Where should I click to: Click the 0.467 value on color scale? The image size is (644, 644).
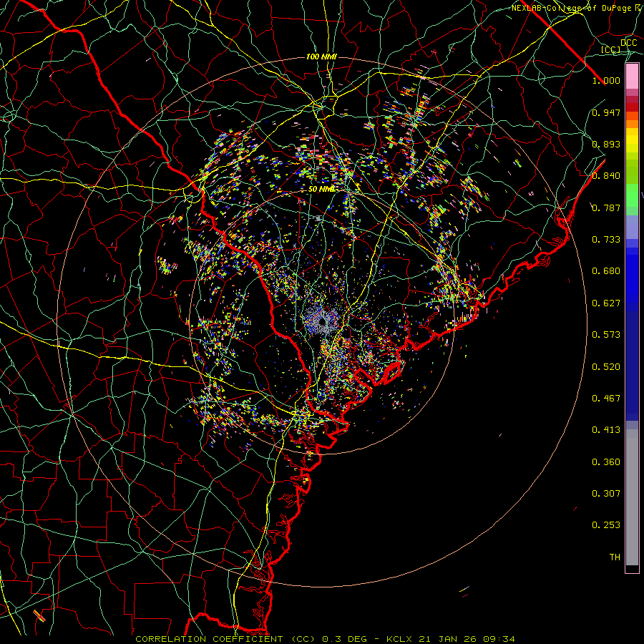pos(606,399)
